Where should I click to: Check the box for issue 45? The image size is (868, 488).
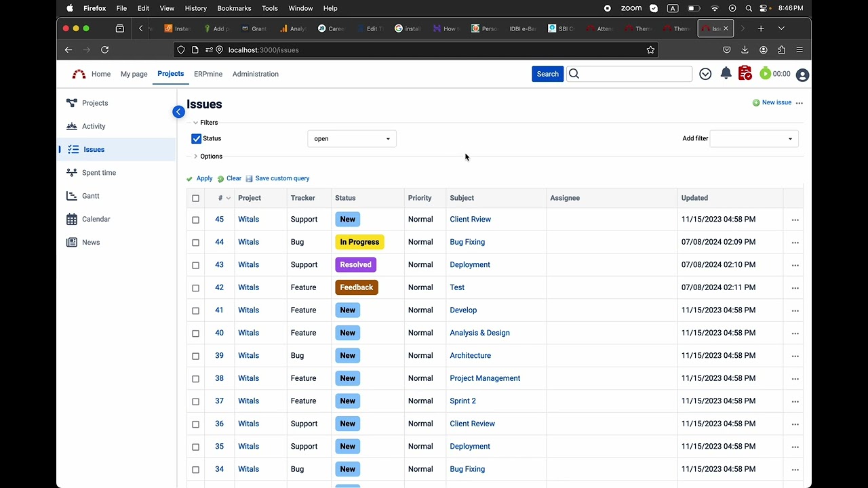click(195, 220)
